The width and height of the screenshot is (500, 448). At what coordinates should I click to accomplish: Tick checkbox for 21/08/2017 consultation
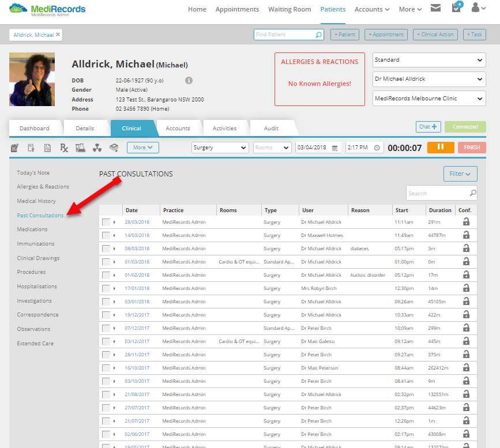106,395
